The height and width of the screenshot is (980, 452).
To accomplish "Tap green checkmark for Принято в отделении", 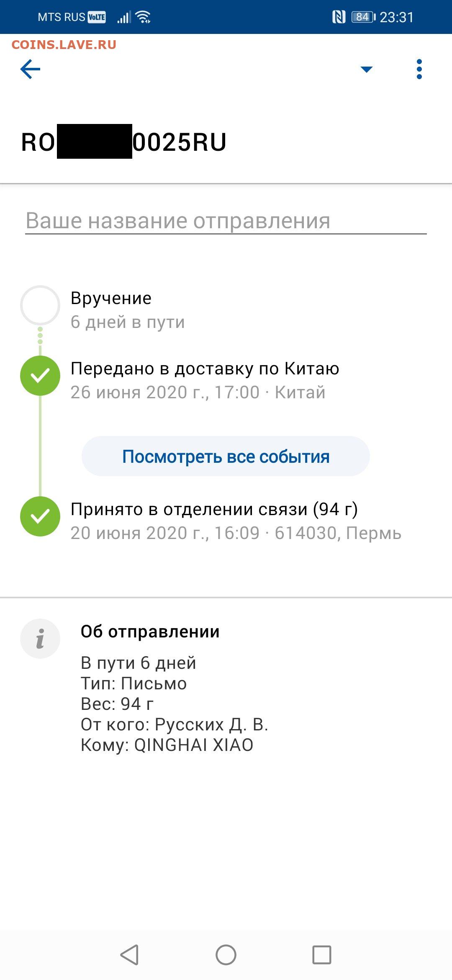I will pos(40,516).
